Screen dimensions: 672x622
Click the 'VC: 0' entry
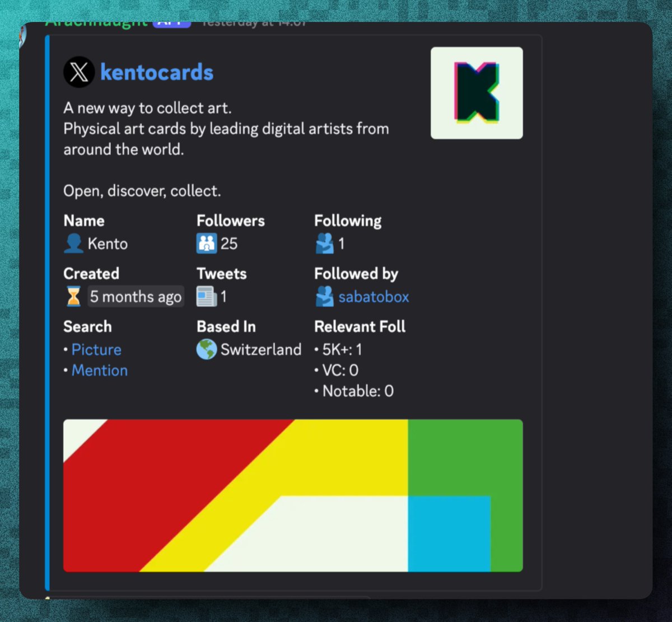[340, 371]
